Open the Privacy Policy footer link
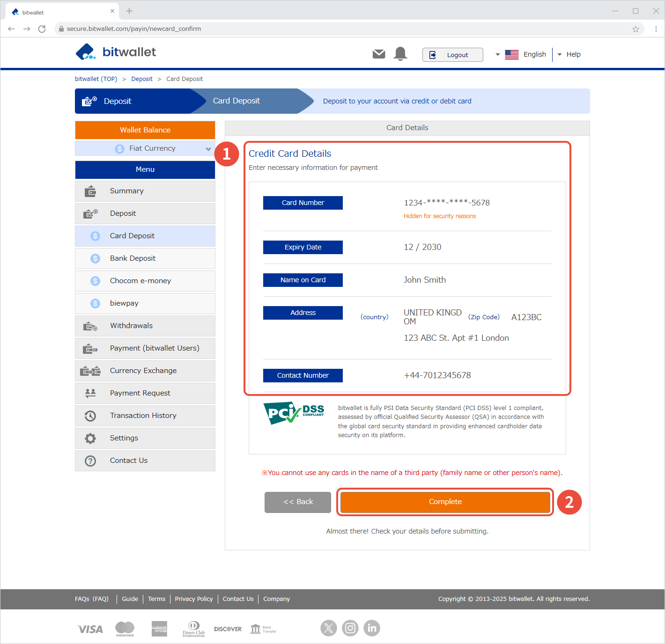 point(194,599)
